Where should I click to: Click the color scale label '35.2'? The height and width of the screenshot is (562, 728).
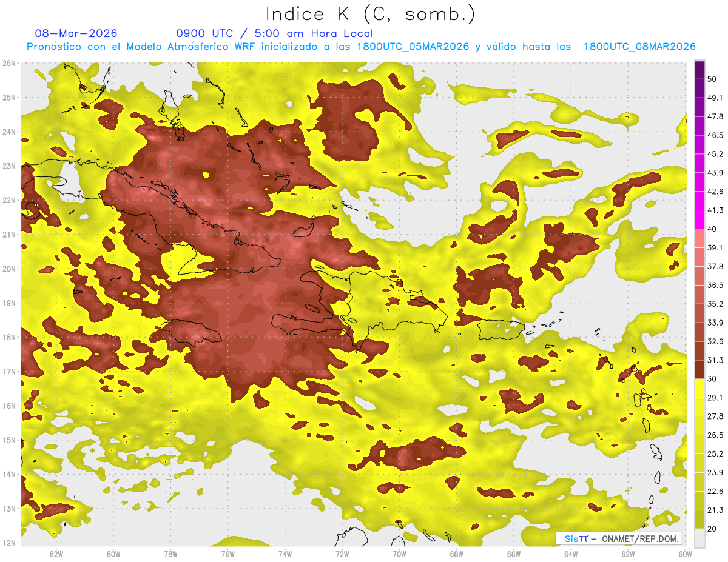click(715, 304)
